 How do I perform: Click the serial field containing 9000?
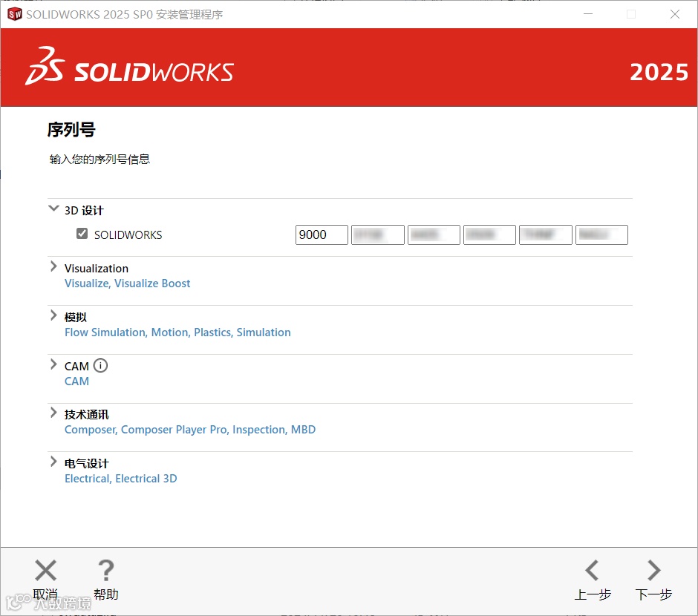pyautogui.click(x=322, y=235)
